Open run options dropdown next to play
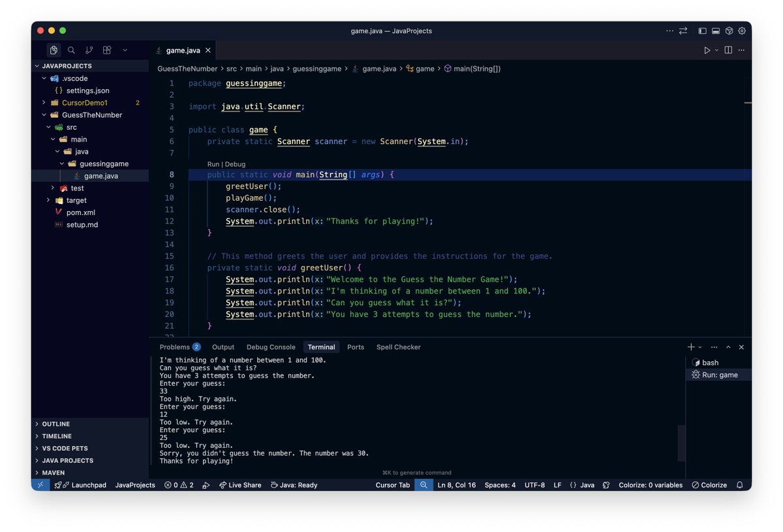This screenshot has width=783, height=532. tap(716, 50)
